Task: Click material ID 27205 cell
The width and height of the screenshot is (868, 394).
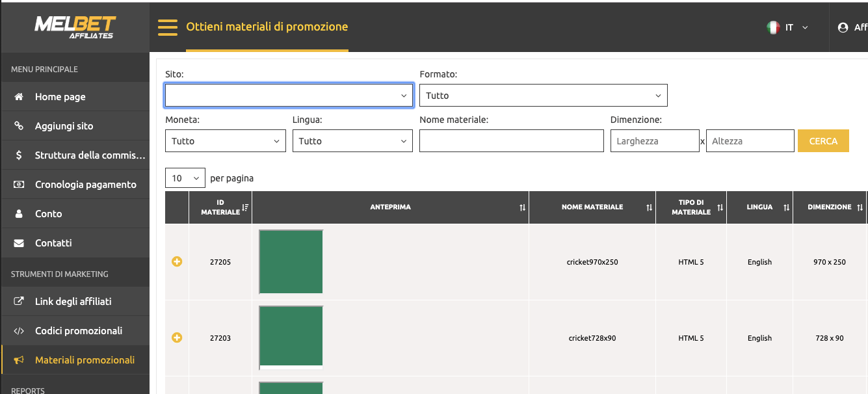Action: click(220, 262)
